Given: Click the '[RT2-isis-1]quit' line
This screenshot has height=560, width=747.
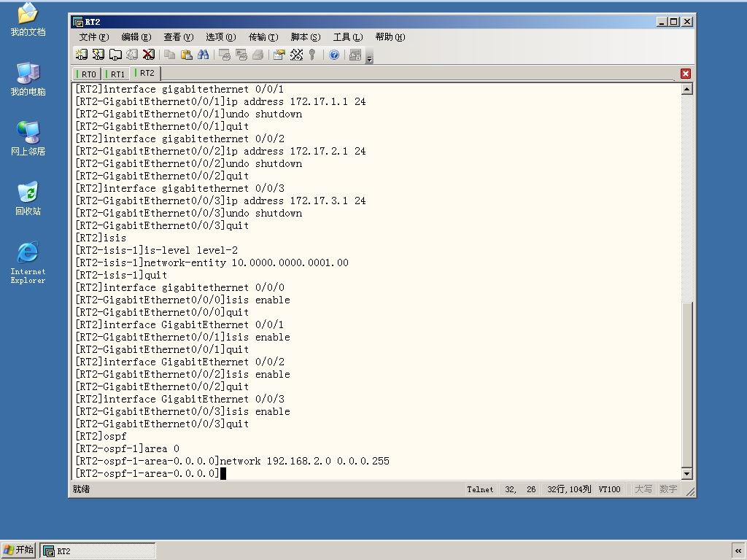Looking at the screenshot, I should 121,275.
